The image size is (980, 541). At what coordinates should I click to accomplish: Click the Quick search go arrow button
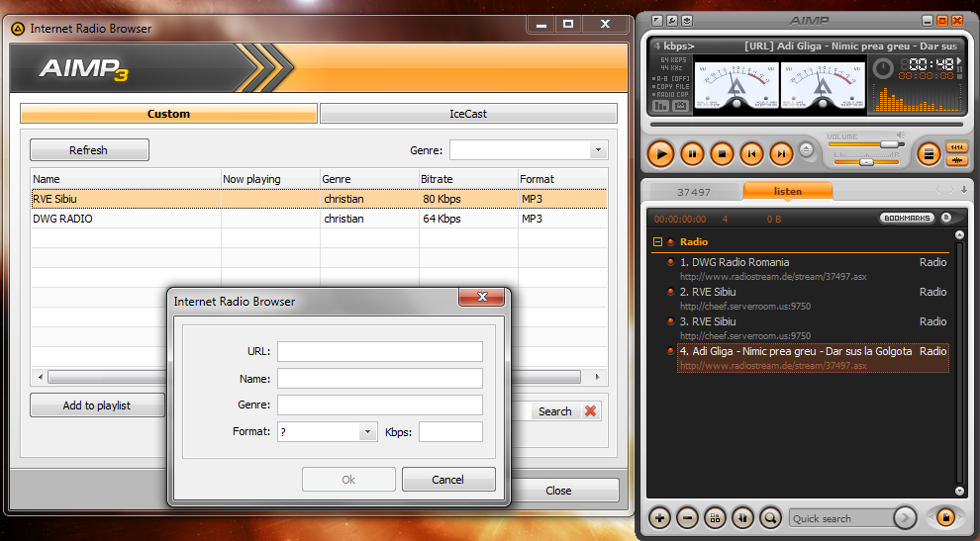click(905, 518)
